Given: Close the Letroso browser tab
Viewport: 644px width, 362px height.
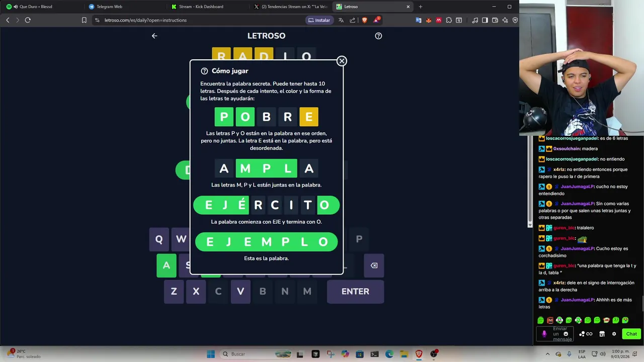Looking at the screenshot, I should pos(408,7).
